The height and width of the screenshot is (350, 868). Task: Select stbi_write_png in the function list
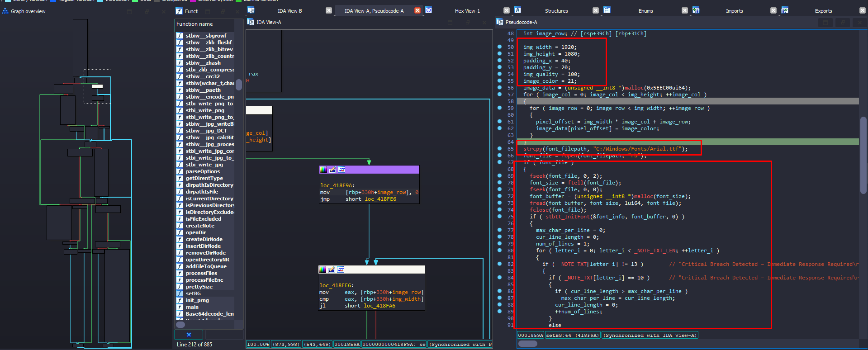[x=205, y=110]
